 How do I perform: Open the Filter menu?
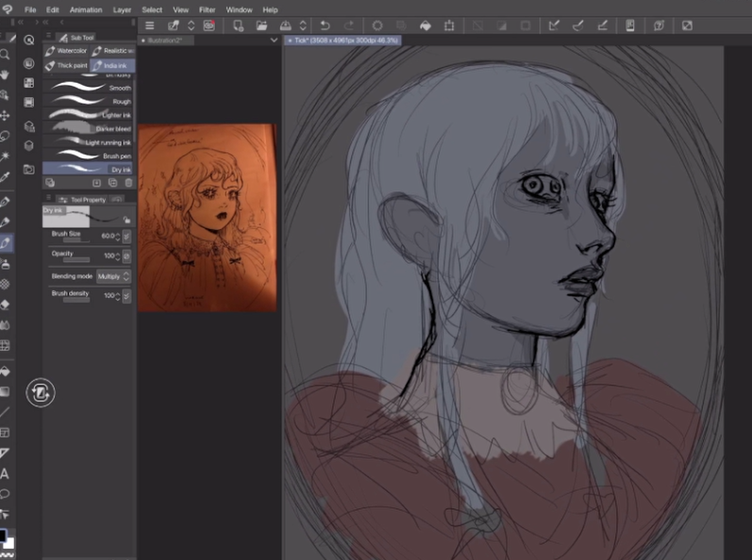tap(208, 9)
